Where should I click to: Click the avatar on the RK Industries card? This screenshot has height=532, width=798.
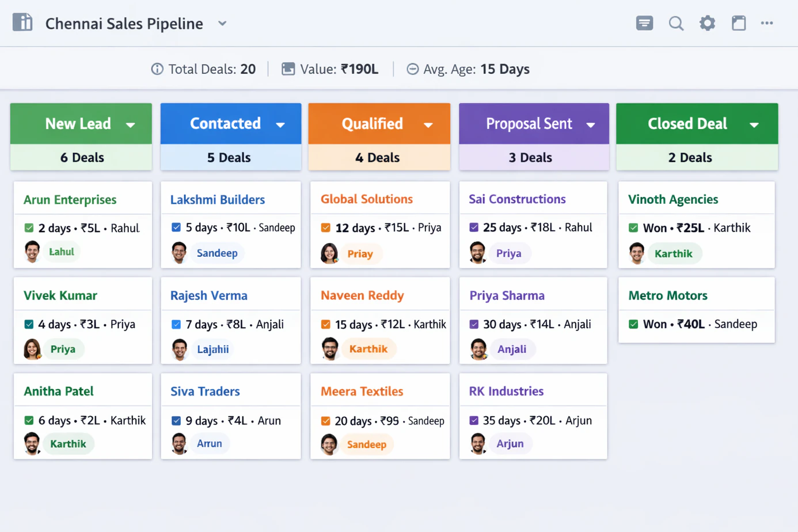point(478,444)
